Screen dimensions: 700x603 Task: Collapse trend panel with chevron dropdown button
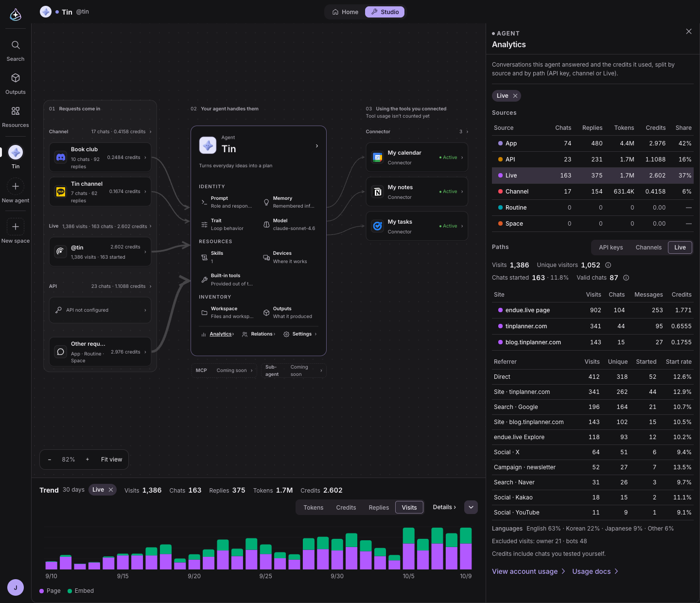point(471,507)
